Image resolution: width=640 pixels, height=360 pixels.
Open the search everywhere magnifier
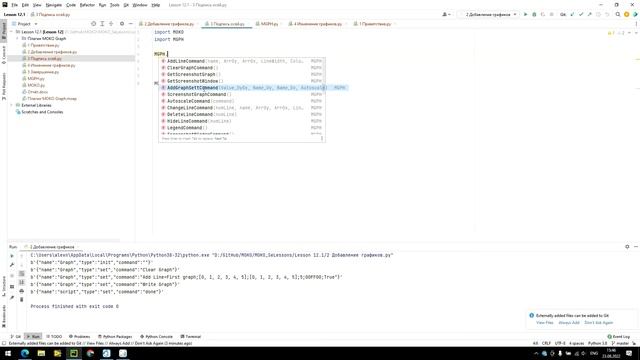[x=618, y=14]
